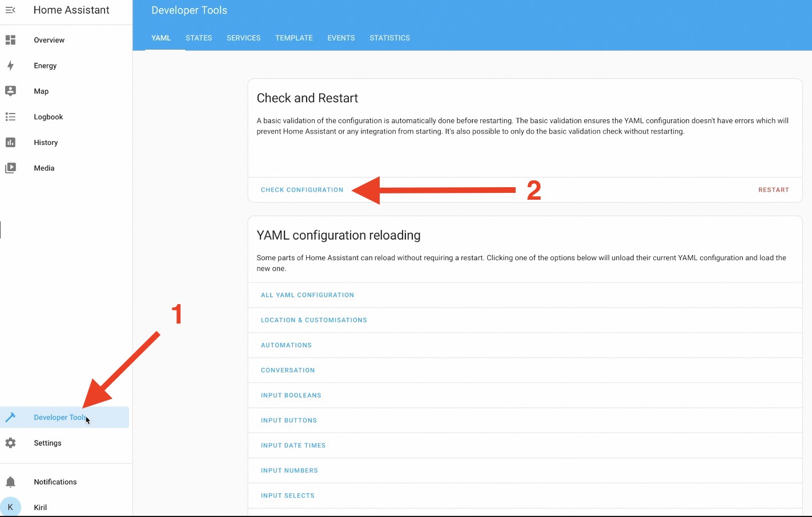Select the YAML tab

click(x=161, y=38)
